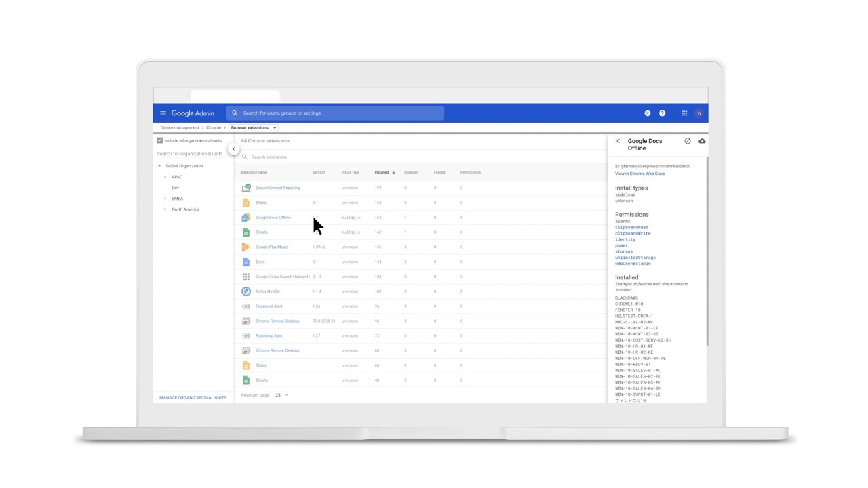
Task: Click the unlimitedStorage permission link
Action: click(635, 258)
